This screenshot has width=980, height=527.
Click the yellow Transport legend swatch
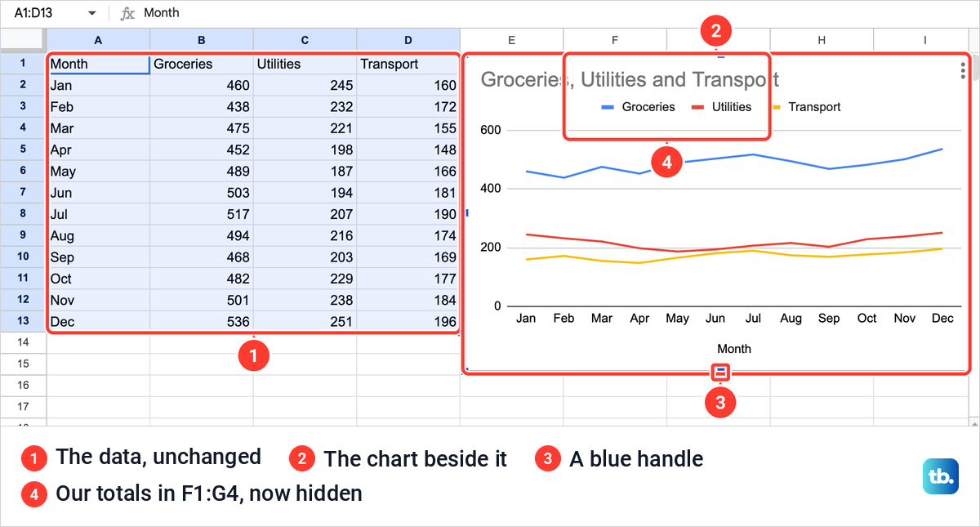[775, 107]
